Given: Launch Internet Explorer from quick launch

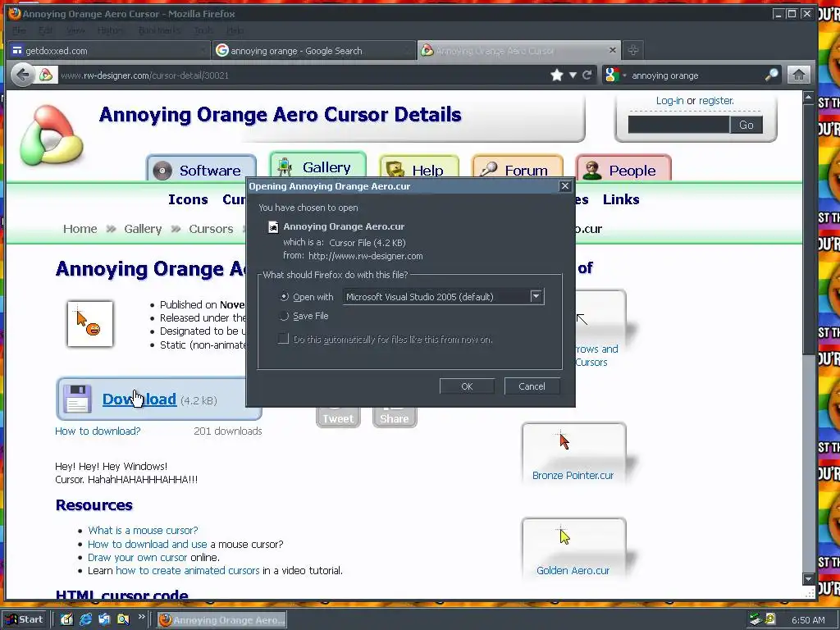Looking at the screenshot, I should point(85,619).
